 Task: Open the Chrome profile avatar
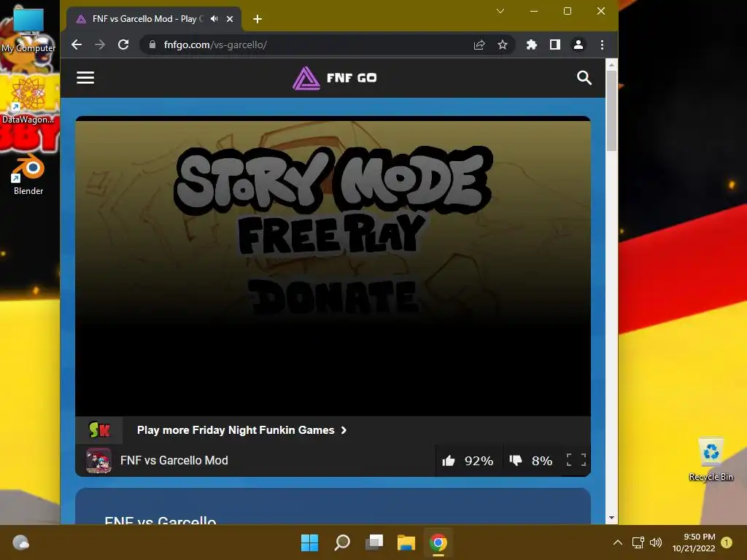pyautogui.click(x=578, y=44)
